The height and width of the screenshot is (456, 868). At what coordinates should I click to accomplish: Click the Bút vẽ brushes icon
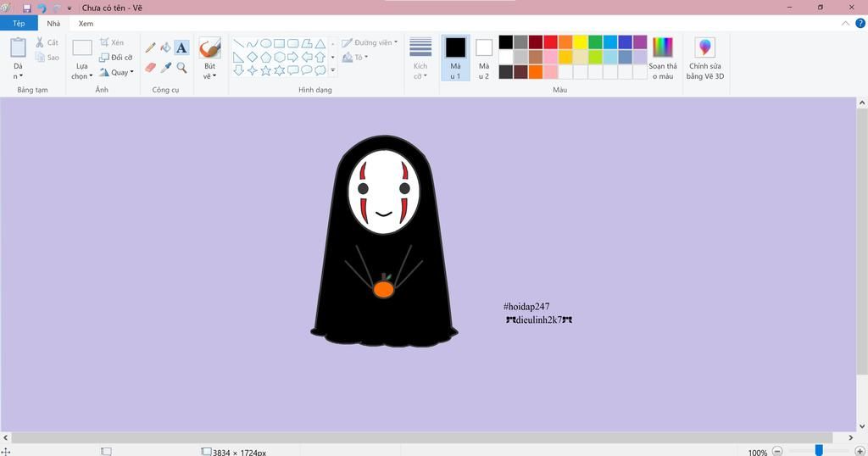pyautogui.click(x=210, y=48)
